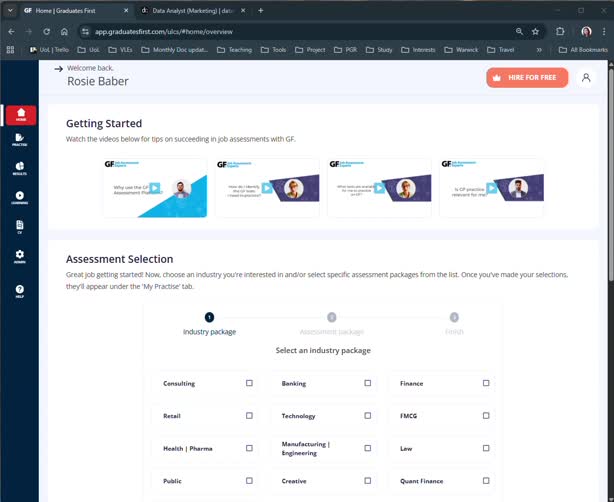Open the Travel bookmark folder
Viewport: 614px width, 502px height.
[x=500, y=50]
